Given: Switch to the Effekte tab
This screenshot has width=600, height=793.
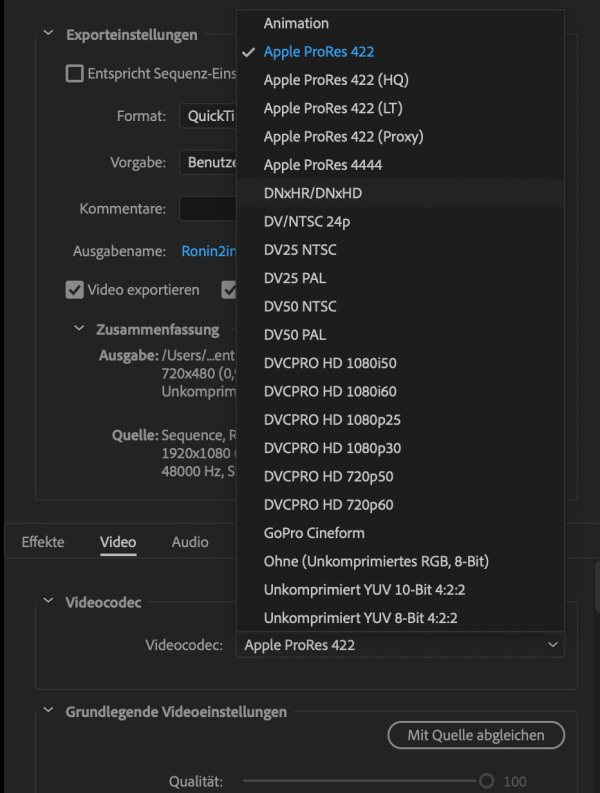Looking at the screenshot, I should point(43,542).
